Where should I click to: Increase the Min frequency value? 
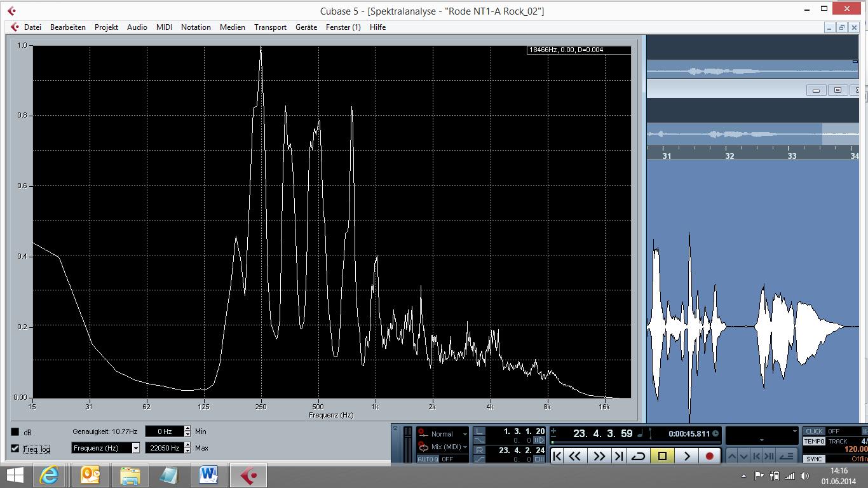[x=187, y=429]
